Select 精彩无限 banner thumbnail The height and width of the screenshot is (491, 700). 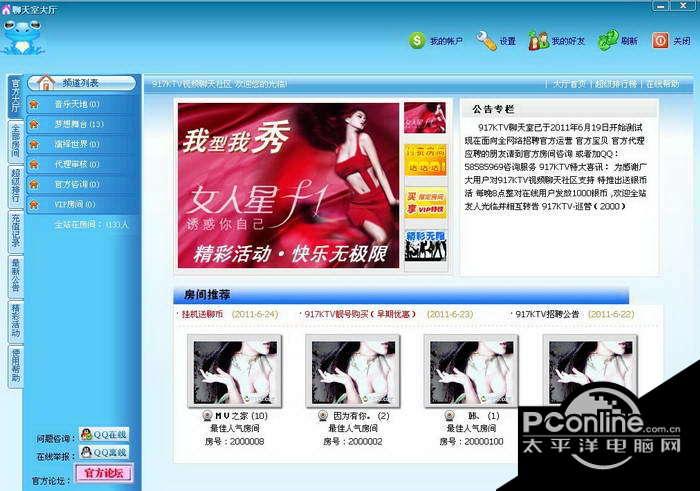(x=425, y=246)
